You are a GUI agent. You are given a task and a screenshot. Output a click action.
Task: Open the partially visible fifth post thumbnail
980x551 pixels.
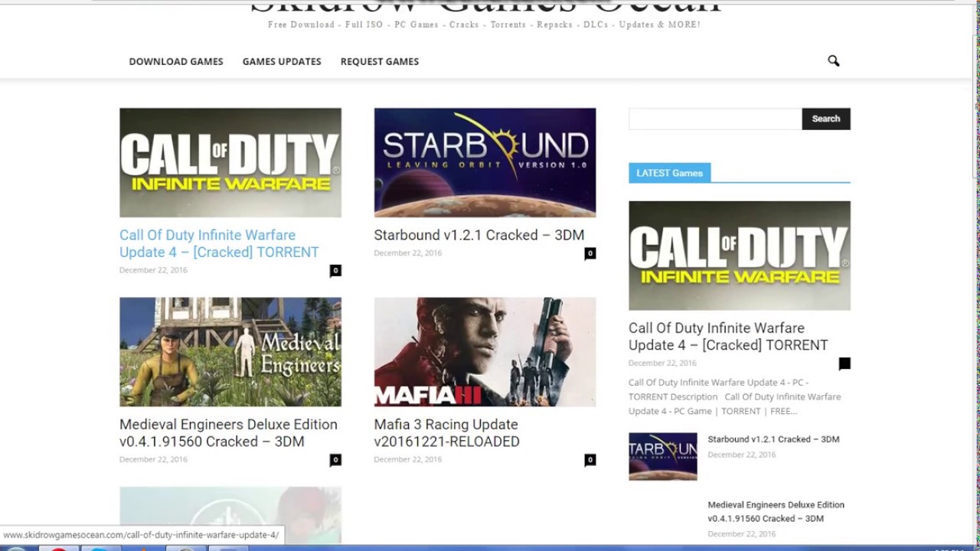tap(230, 515)
